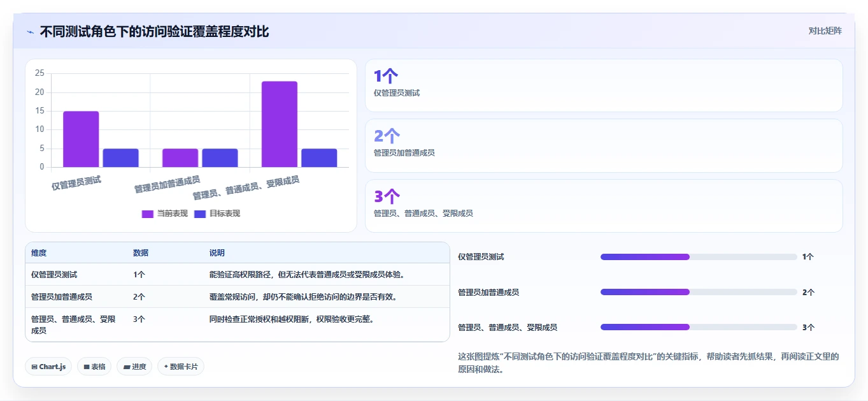Click the 数据 table column header
This screenshot has height=401, width=868.
(x=141, y=253)
